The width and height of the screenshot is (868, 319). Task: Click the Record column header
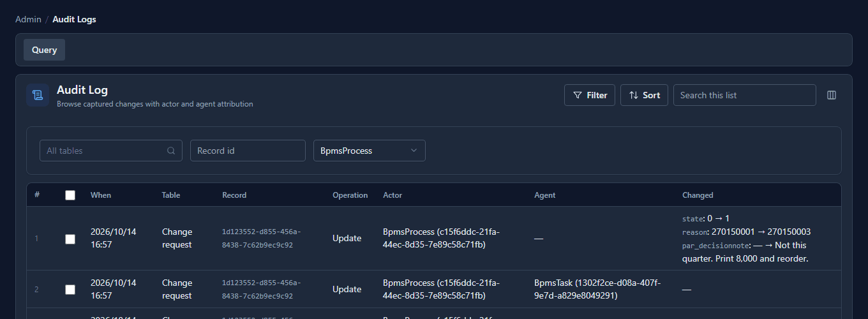click(x=234, y=195)
